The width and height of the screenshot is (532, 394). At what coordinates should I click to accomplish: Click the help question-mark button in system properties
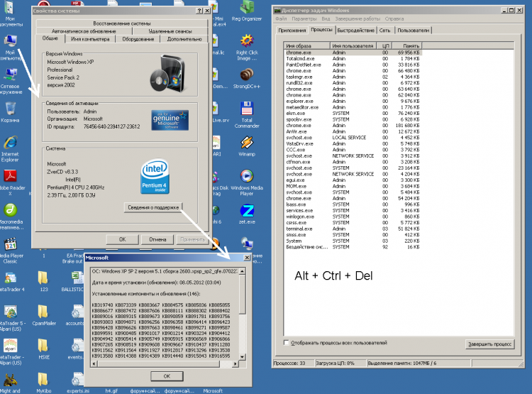[x=199, y=11]
